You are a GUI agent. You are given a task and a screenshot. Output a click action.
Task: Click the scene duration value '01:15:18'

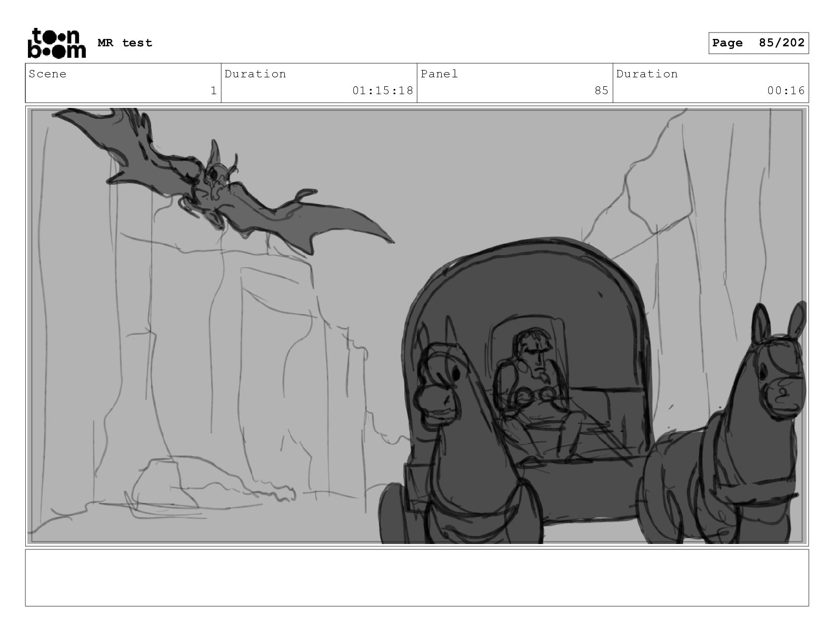[x=383, y=90]
